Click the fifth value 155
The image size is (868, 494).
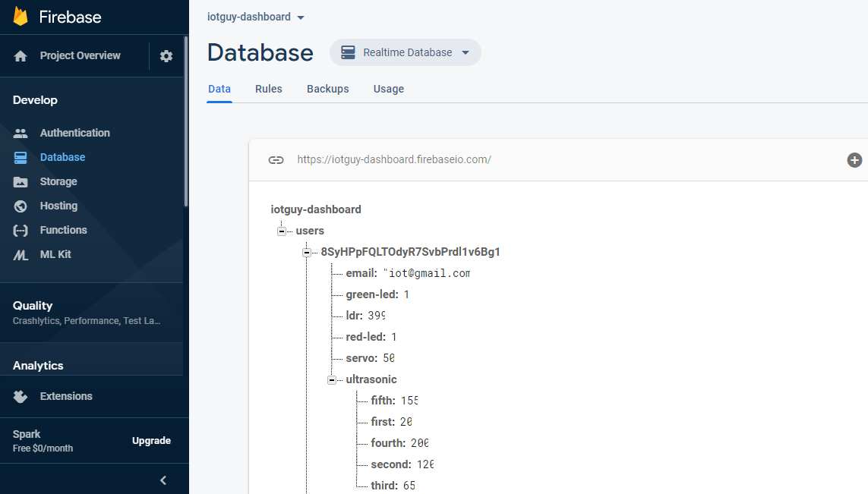click(409, 401)
